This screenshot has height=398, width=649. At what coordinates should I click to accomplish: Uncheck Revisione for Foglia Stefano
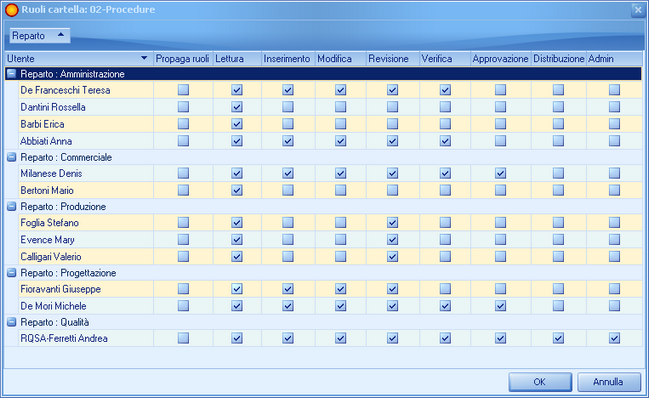pos(392,223)
